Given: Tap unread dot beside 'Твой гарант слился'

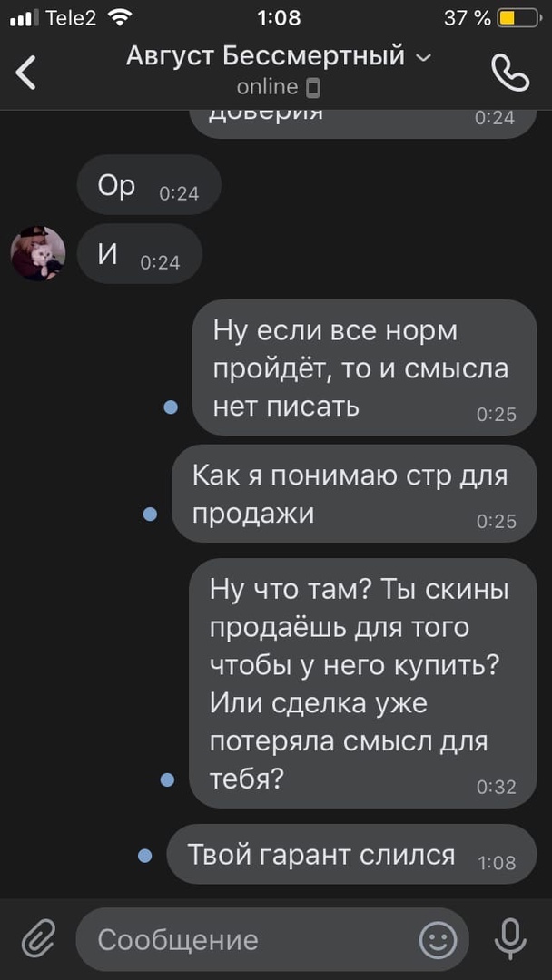Looking at the screenshot, I should [x=145, y=855].
